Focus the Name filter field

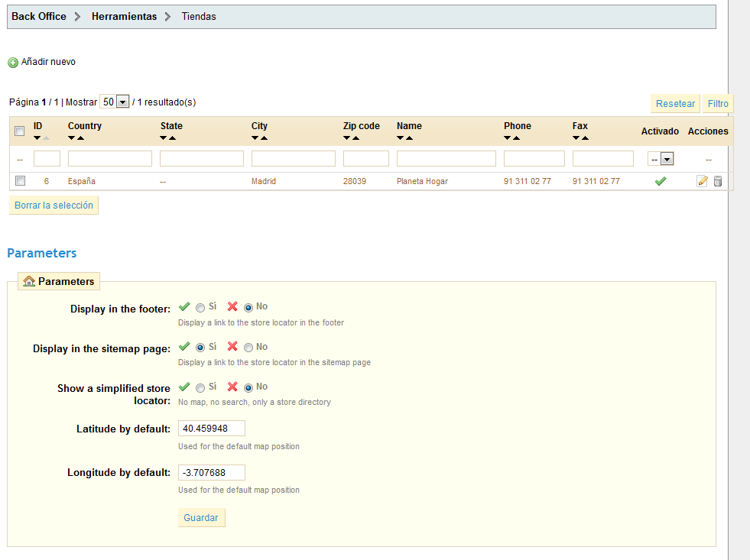pyautogui.click(x=446, y=159)
